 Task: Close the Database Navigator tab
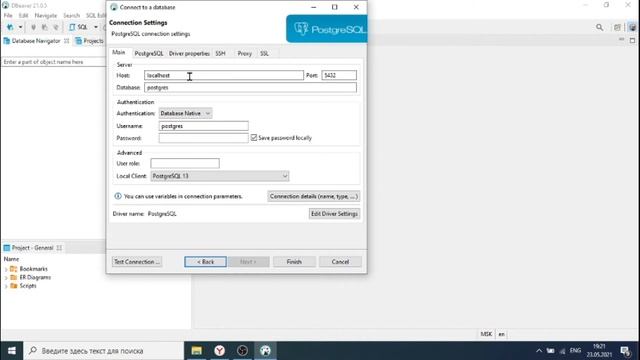(67, 41)
